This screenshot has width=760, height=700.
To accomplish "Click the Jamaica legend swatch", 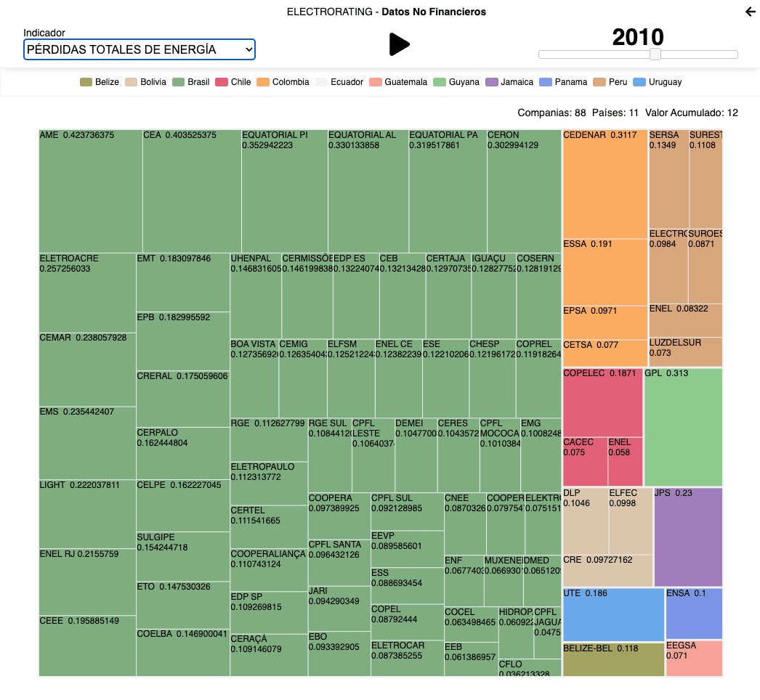I will [491, 82].
